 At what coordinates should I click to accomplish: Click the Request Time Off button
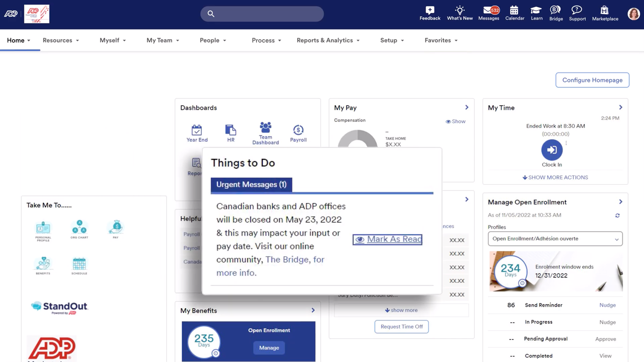(x=401, y=327)
